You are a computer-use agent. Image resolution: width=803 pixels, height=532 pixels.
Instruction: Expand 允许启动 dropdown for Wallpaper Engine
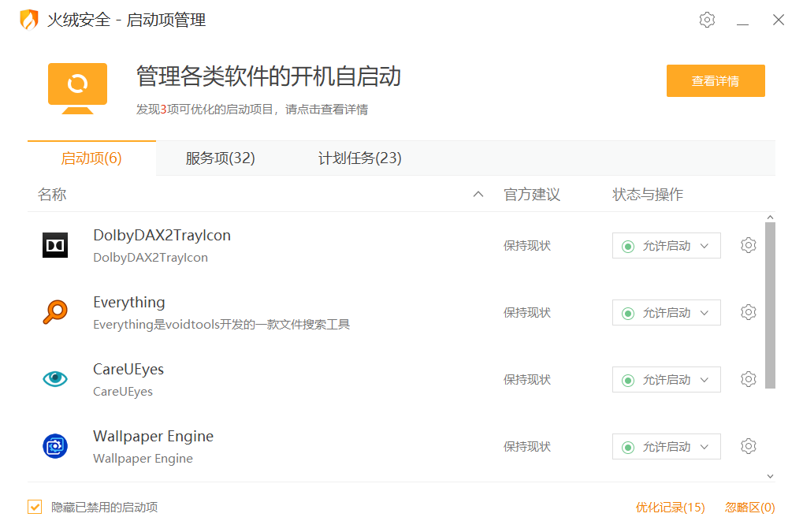pyautogui.click(x=666, y=447)
